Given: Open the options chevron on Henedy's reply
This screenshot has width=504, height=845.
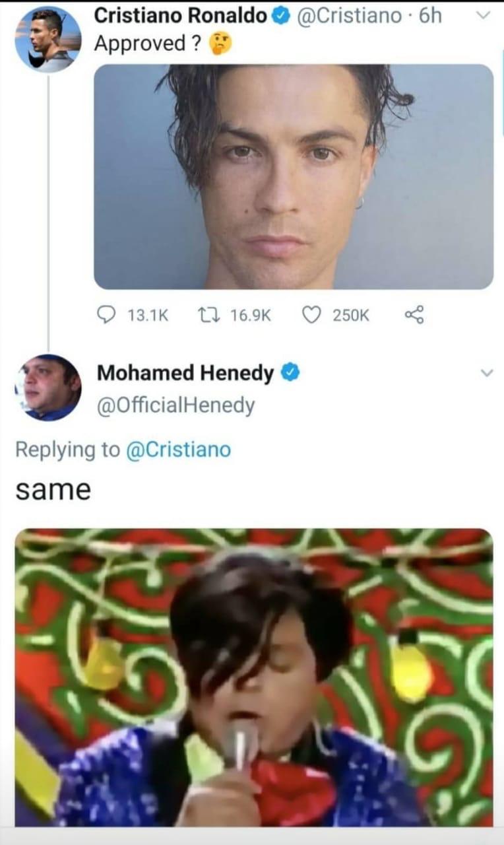Looking at the screenshot, I should pyautogui.click(x=486, y=373).
